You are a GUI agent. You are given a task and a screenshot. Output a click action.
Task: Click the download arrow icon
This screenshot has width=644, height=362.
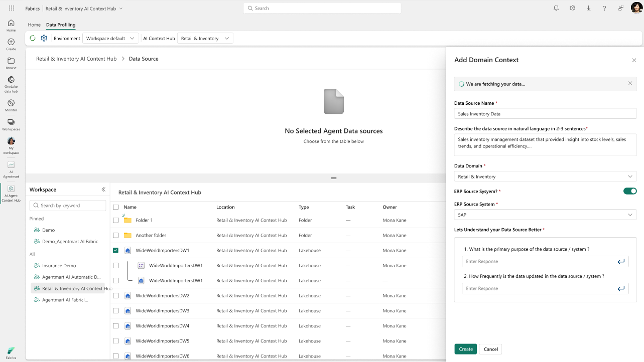[x=589, y=8]
